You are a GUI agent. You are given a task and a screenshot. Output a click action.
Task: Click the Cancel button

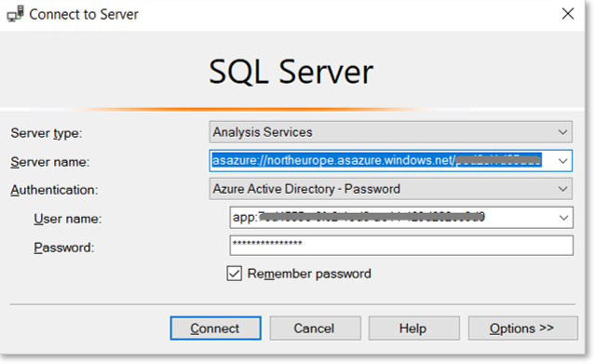[315, 329]
